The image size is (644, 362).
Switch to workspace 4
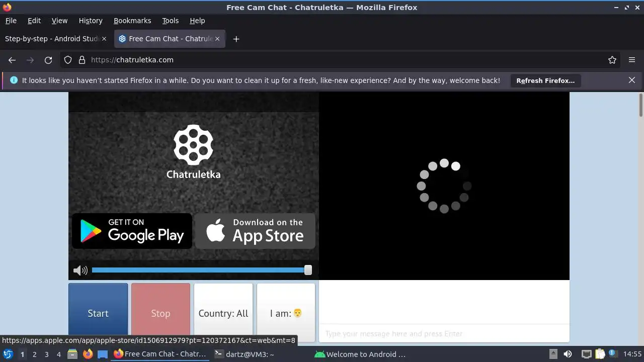tap(58, 354)
